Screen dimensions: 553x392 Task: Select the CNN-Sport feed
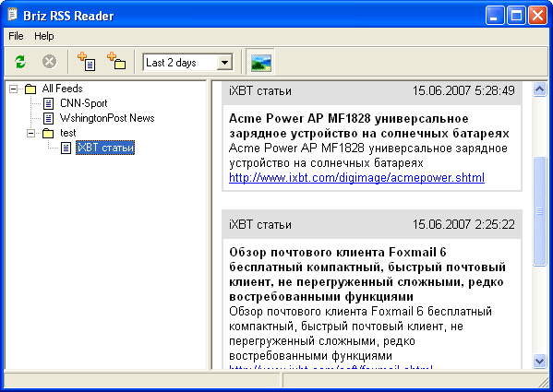point(84,103)
